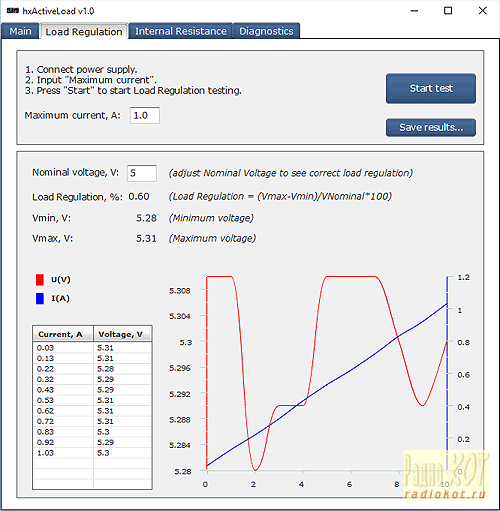
Task: Click the blue I(A) legend swatch
Action: [x=40, y=298]
